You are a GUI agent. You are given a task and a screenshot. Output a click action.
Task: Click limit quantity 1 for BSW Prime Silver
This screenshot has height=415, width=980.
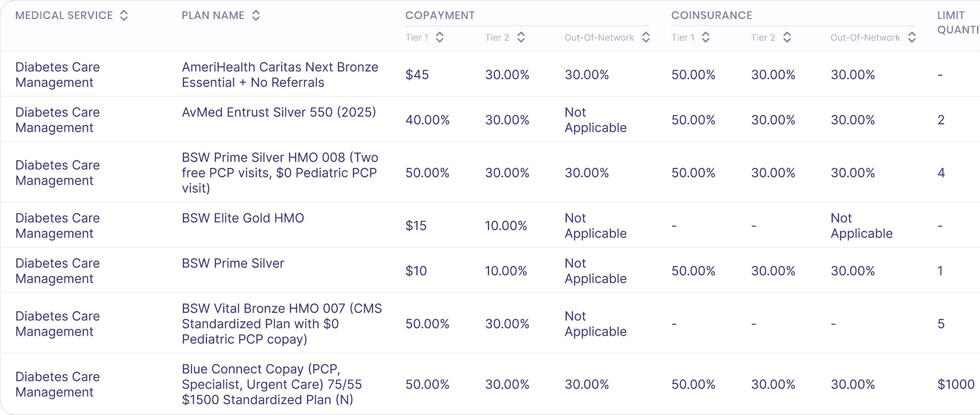click(x=940, y=271)
